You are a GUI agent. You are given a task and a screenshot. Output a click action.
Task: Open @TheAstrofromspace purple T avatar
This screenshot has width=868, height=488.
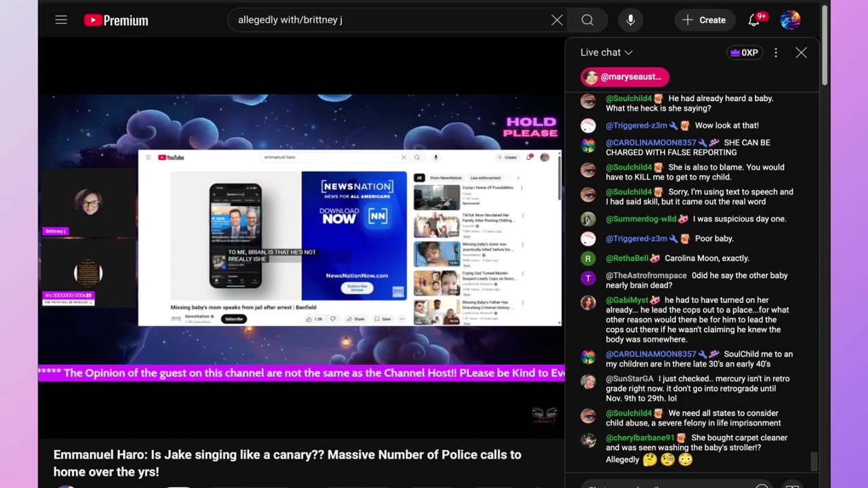589,277
